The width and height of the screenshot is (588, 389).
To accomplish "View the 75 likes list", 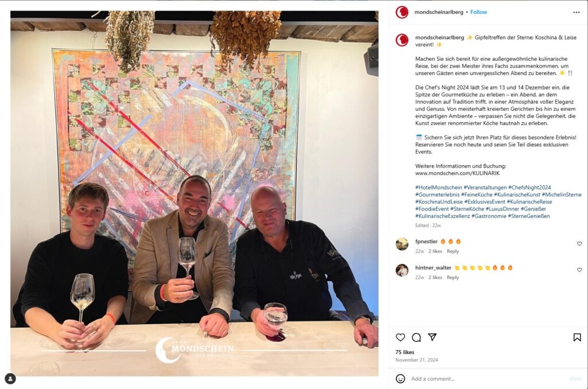I will click(405, 352).
